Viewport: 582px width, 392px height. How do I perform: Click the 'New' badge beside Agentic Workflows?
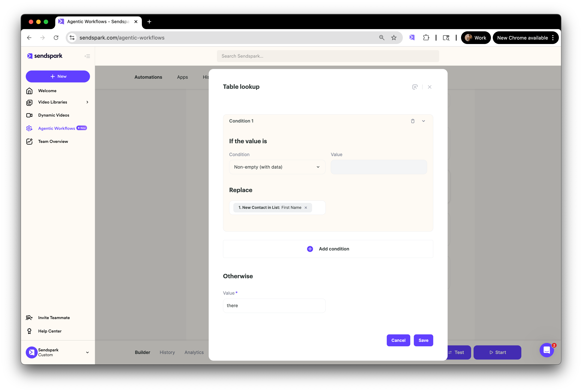coord(82,128)
